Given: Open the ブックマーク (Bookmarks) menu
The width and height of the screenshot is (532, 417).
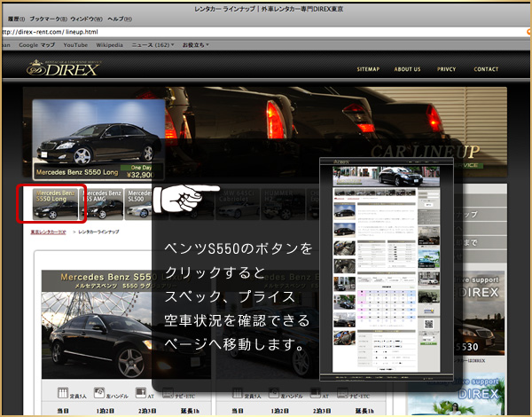Looking at the screenshot, I should pos(48,19).
